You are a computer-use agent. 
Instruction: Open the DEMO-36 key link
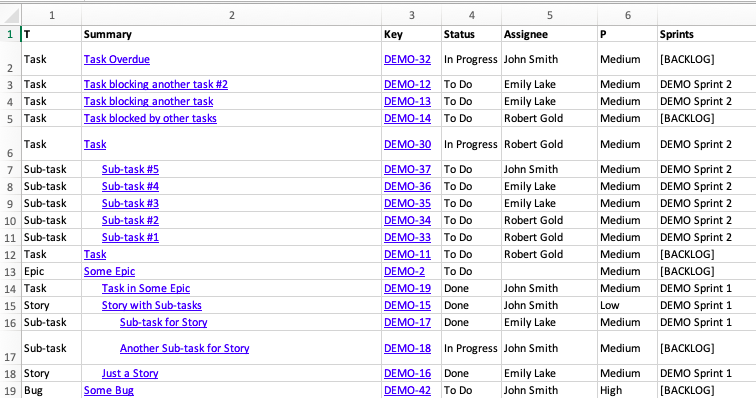407,186
